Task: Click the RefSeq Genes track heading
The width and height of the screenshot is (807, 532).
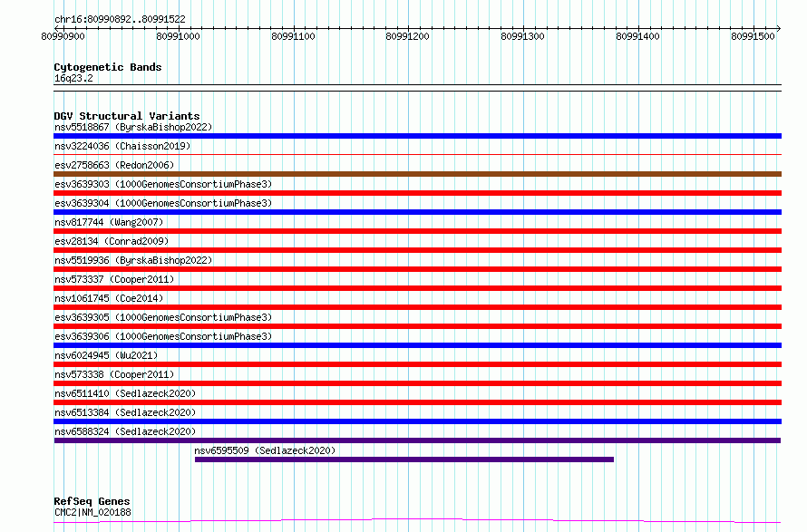Action: pos(92,502)
